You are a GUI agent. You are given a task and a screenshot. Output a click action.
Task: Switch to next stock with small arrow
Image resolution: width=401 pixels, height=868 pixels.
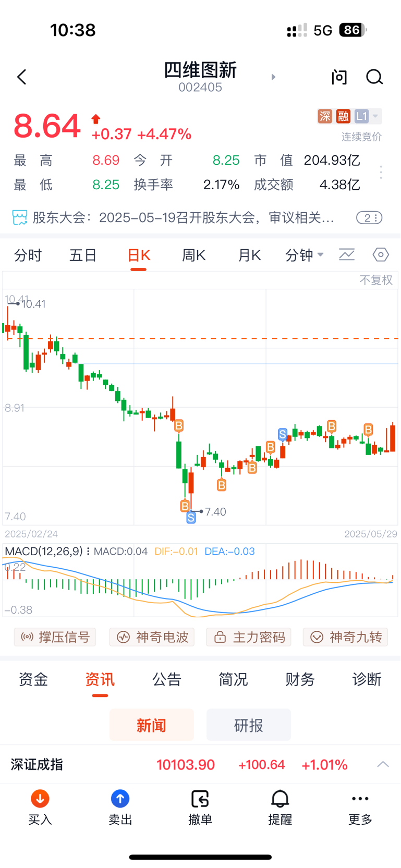tap(273, 77)
